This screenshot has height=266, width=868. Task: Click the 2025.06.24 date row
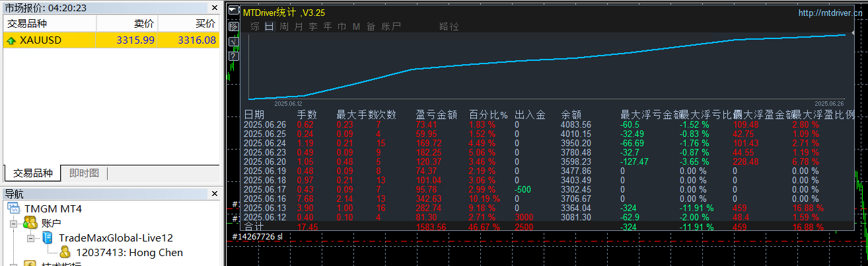pos(265,143)
